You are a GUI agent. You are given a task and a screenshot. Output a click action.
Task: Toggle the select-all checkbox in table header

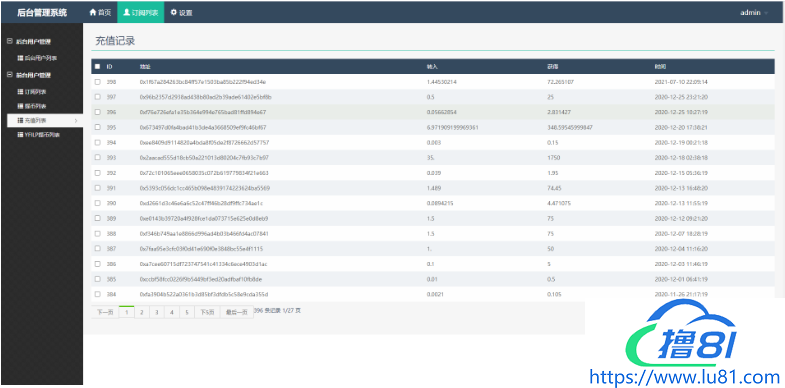(98, 67)
